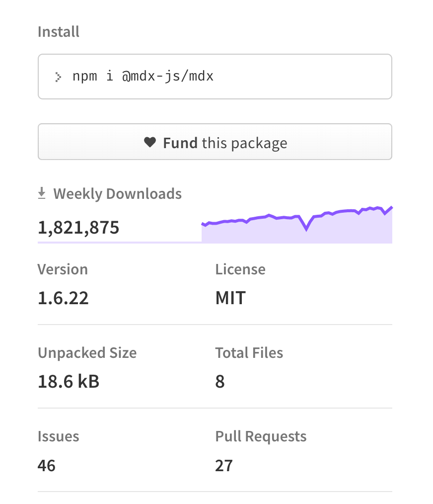Viewport: 433px width, 504px height.
Task: Click the Weekly Downloads download arrow icon
Action: [42, 193]
